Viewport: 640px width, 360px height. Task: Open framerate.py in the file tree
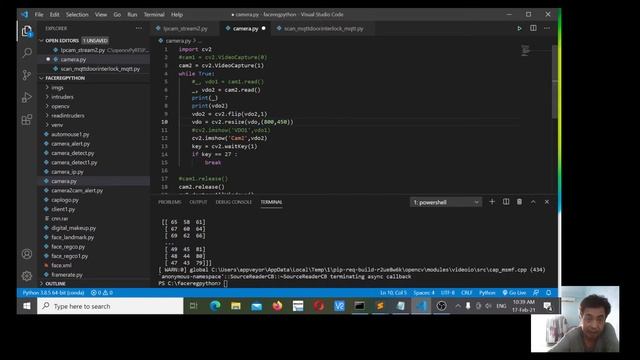point(67,275)
